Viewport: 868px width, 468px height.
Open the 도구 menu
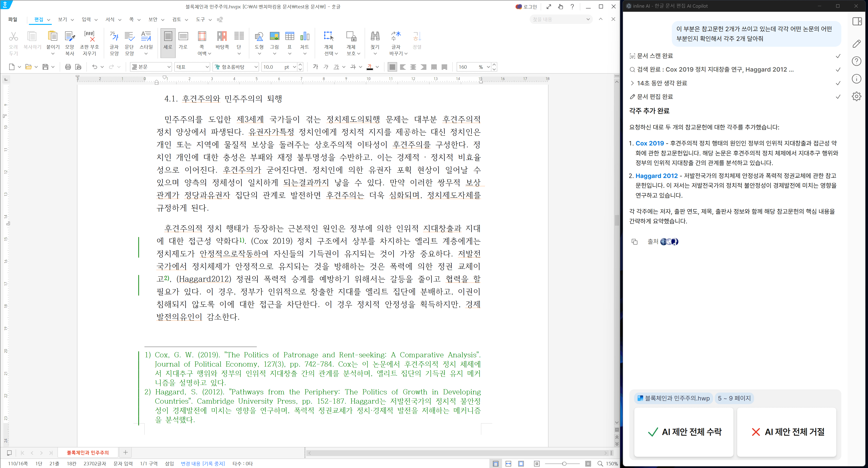(200, 19)
